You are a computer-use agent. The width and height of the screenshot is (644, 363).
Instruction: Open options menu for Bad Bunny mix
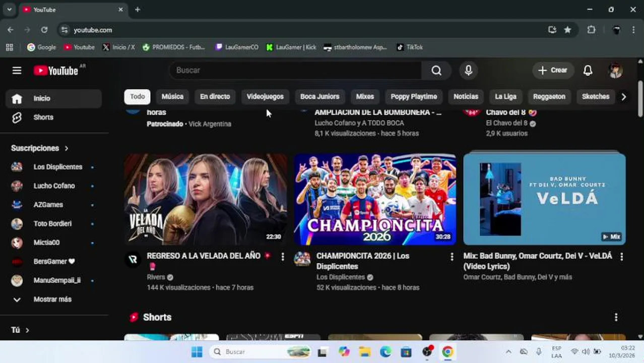[621, 257]
